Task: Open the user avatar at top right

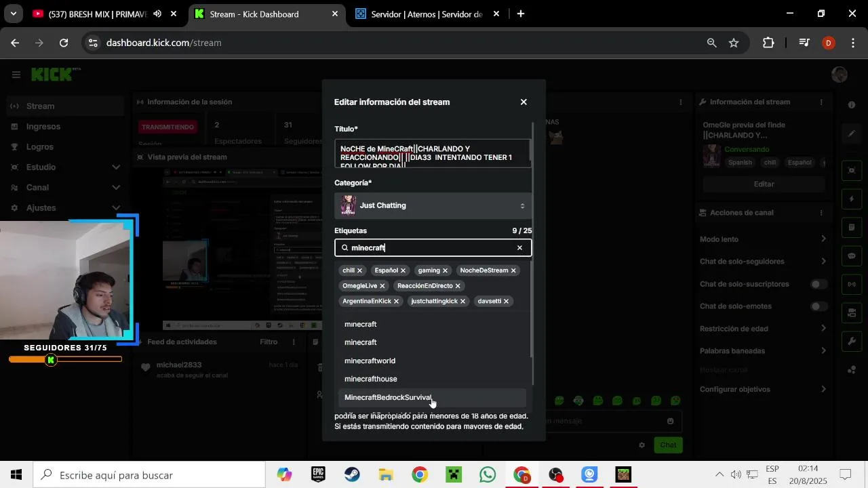Action: click(840, 75)
